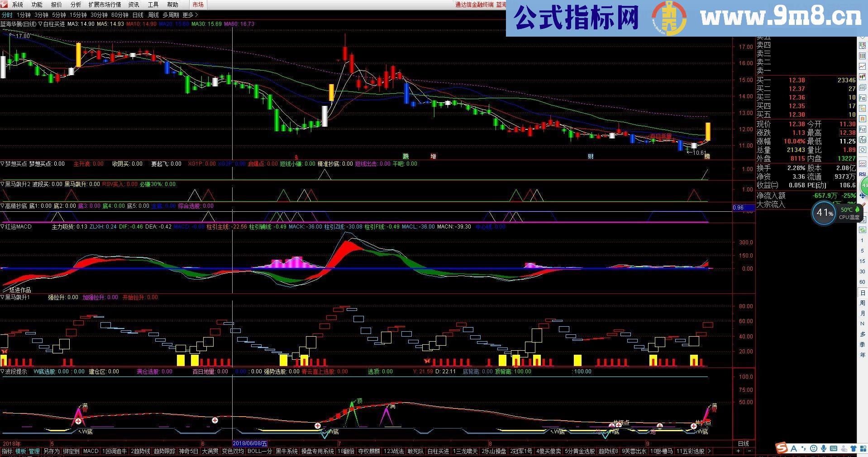Open the 工具 menu
Viewport: 868px width, 457px height.
[x=153, y=5]
